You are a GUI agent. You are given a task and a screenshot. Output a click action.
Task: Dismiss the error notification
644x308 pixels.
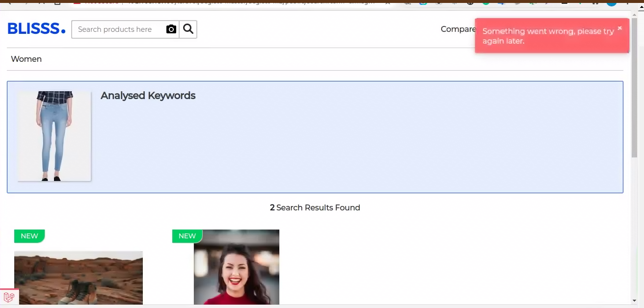tap(620, 28)
